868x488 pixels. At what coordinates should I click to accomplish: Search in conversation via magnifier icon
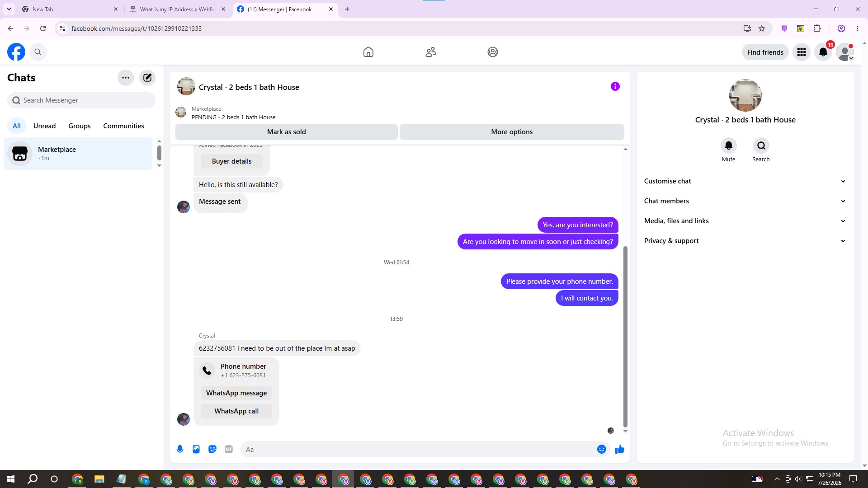[x=761, y=145]
